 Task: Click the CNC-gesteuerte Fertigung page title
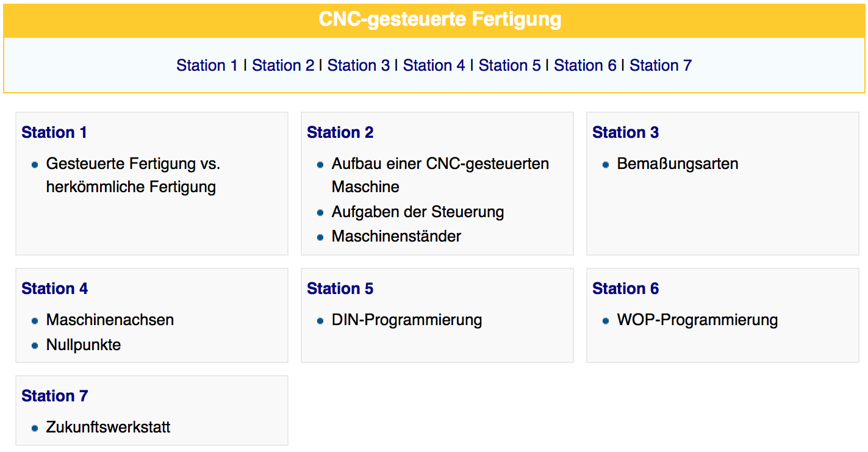[x=440, y=20]
